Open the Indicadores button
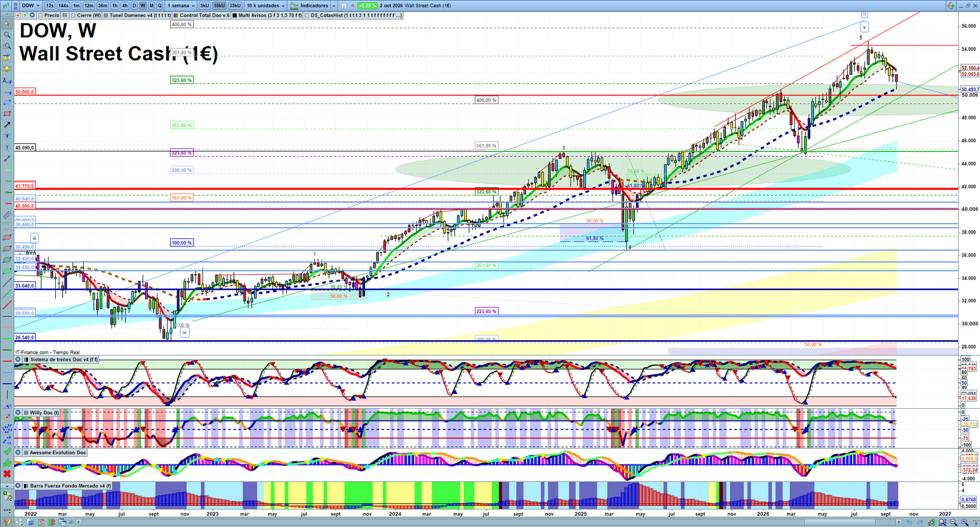 [x=310, y=6]
